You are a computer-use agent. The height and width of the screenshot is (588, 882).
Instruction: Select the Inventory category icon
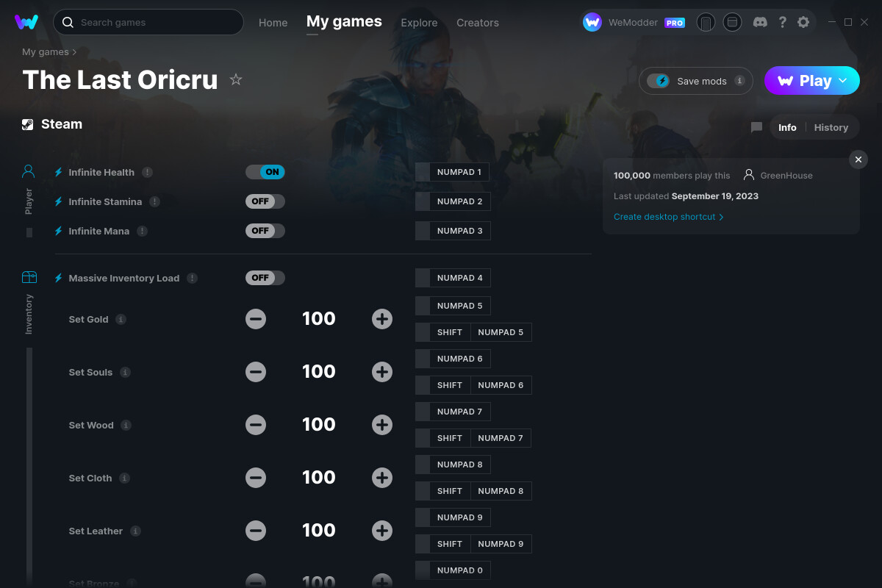click(x=29, y=277)
